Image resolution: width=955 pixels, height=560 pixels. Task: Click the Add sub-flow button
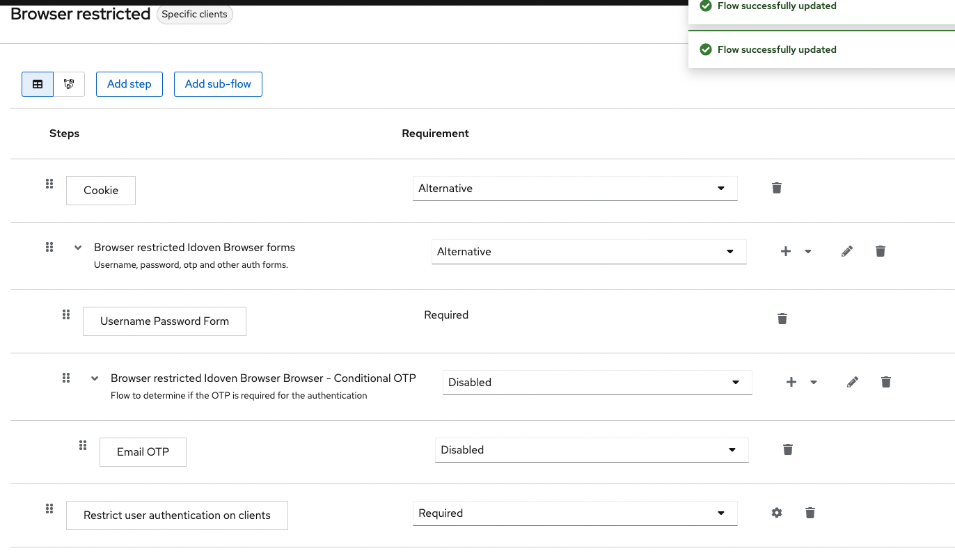218,83
